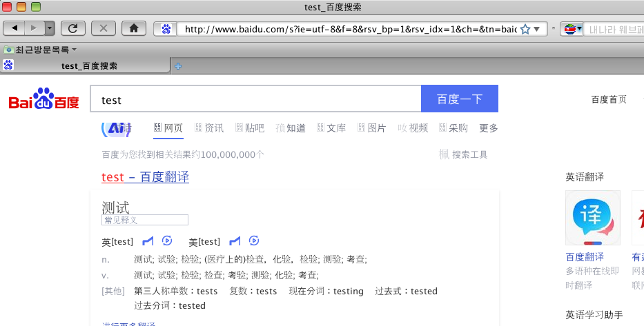The image size is (644, 326).
Task: Click the 百度翻译 app thumbnail
Action: pos(593,218)
